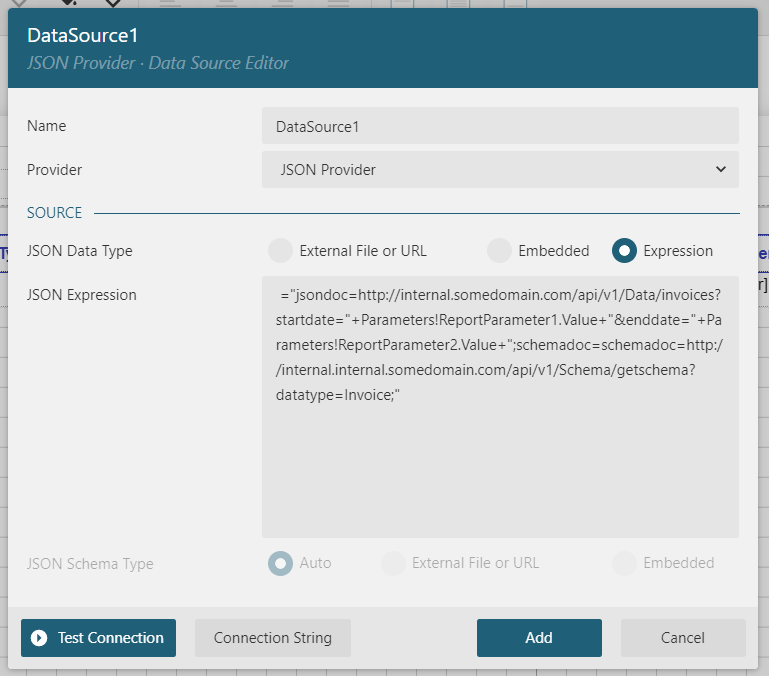Click the JSON Schema Type label
Screen dimensions: 769x676
pyautogui.click(x=90, y=564)
